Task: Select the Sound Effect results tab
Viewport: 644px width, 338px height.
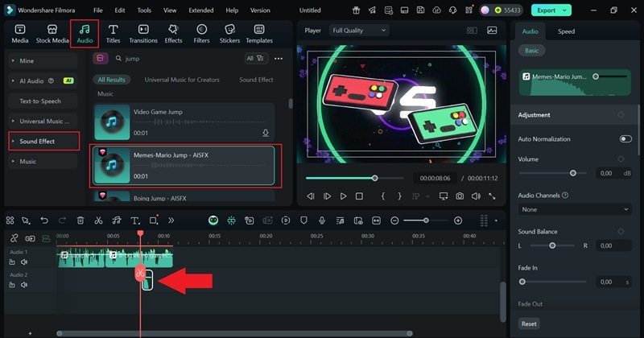Action: pyautogui.click(x=256, y=80)
